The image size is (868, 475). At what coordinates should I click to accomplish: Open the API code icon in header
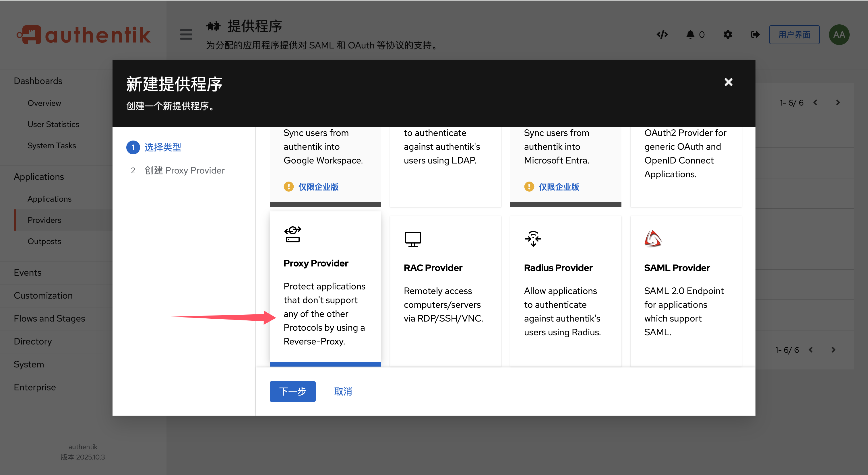[662, 34]
